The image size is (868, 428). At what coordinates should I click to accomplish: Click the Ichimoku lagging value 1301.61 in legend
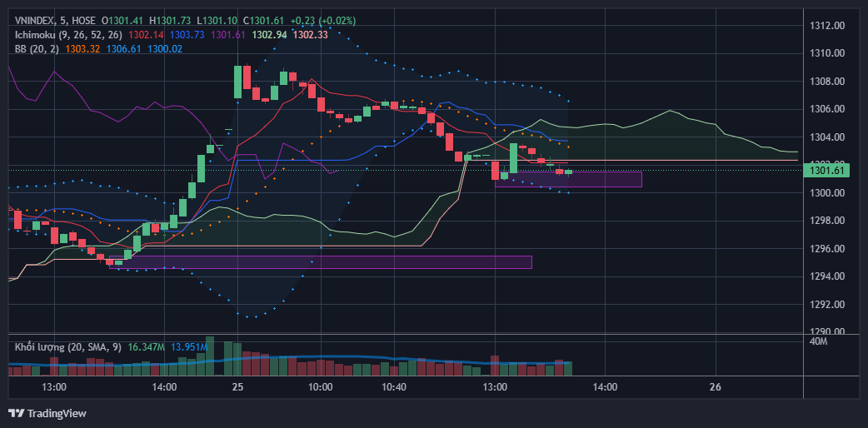(x=228, y=34)
